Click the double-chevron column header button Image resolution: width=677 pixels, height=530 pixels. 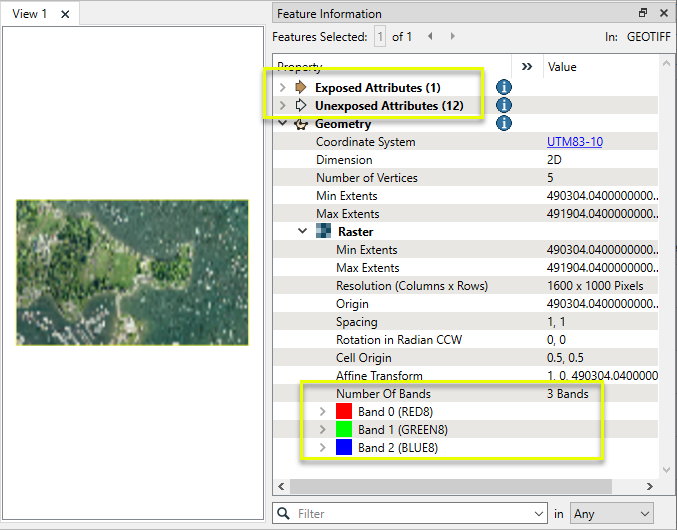pos(527,67)
